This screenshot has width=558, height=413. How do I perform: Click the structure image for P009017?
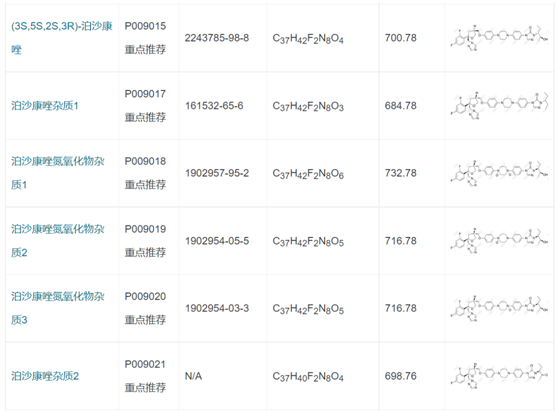pos(499,106)
